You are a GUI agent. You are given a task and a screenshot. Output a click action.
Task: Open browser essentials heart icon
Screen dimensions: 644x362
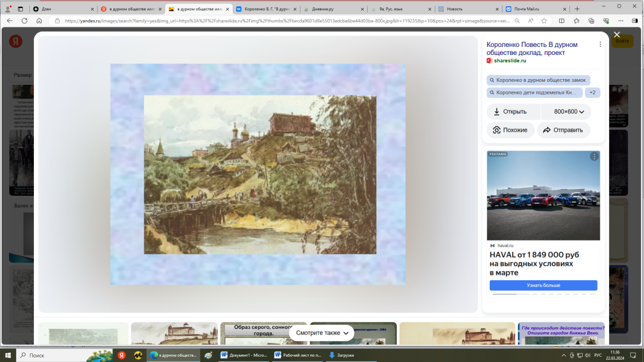[606, 21]
